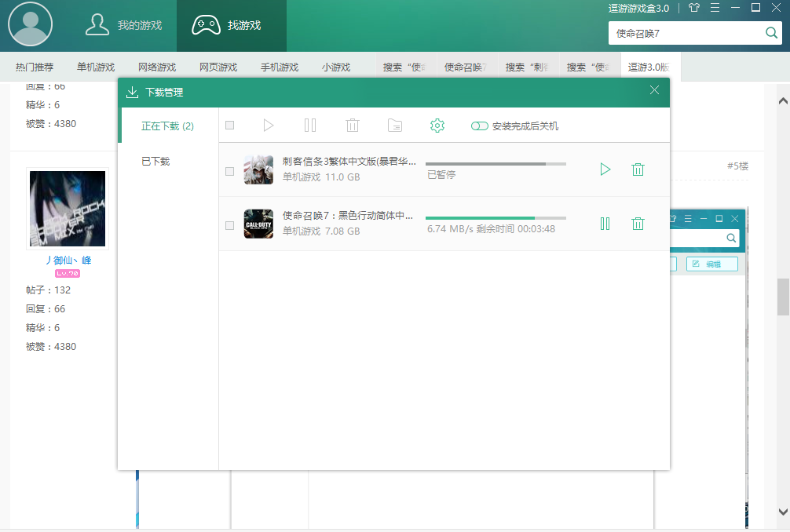Click the Call of Duty game thumbnail
The width and height of the screenshot is (790, 532).
(x=258, y=224)
